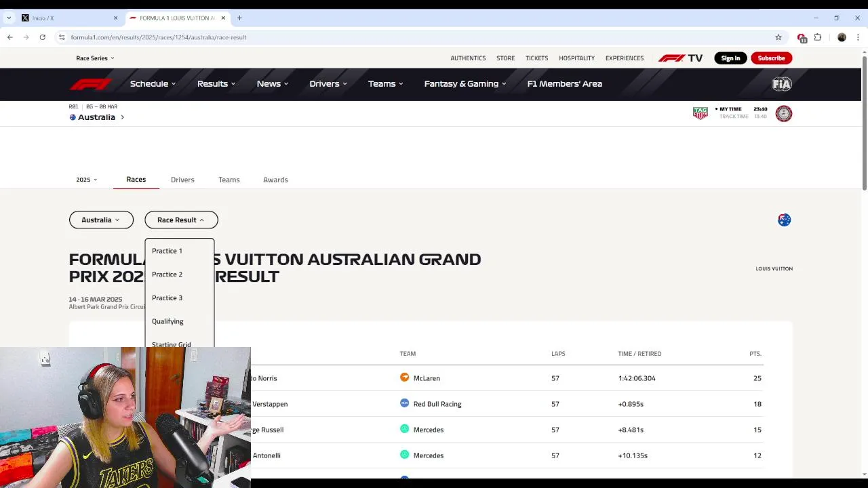Screen dimensions: 868x488
Task: Click the page vertical scrollbar
Action: tap(864, 122)
